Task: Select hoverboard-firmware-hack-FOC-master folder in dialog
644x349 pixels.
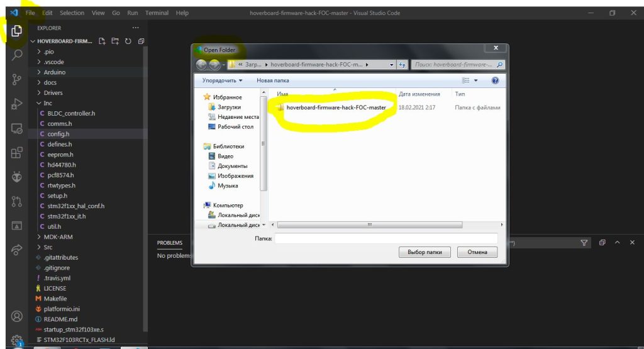Action: [336, 108]
